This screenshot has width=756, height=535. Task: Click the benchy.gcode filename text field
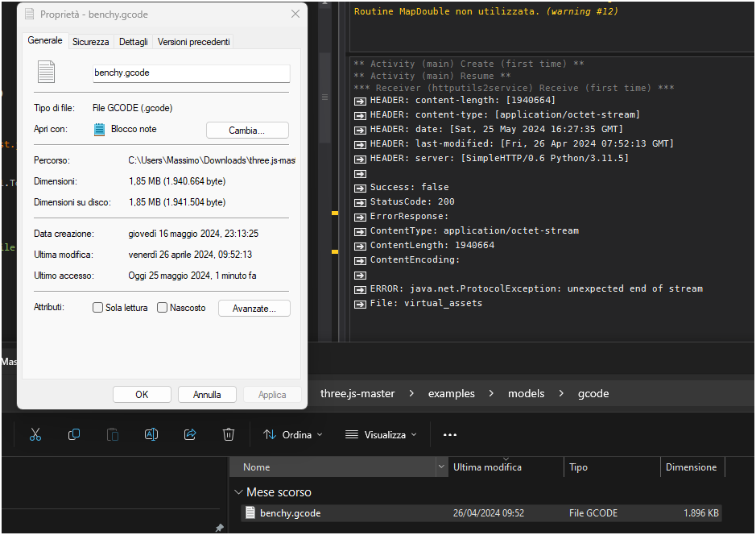(191, 73)
